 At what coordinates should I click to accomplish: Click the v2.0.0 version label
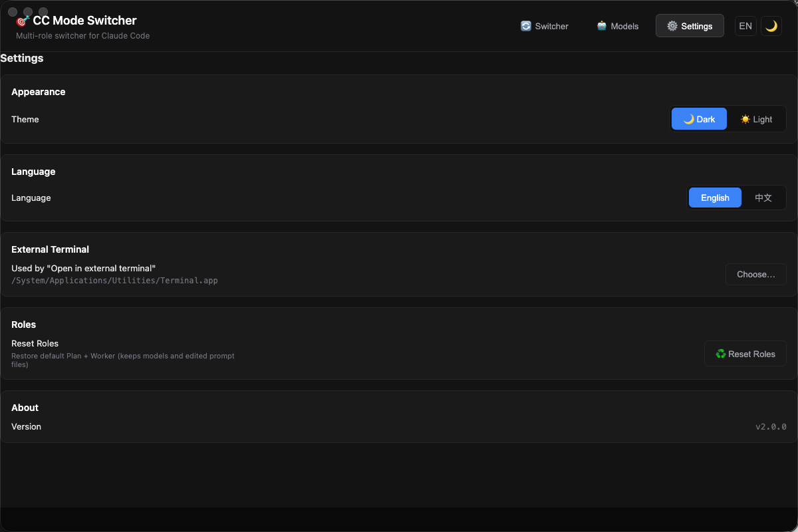tap(771, 426)
